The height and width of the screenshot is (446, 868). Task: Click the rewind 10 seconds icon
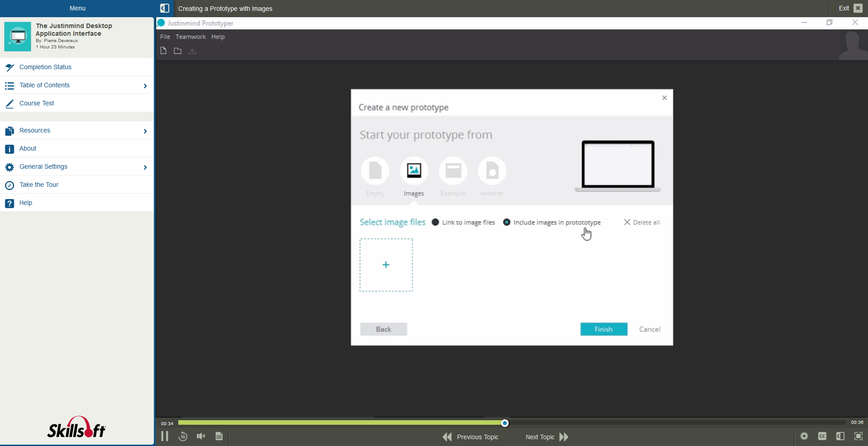click(183, 437)
